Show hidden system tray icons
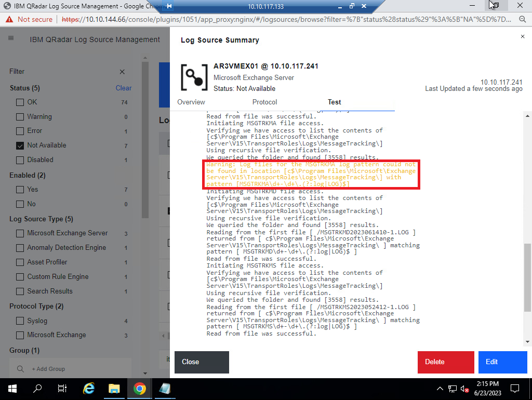The width and height of the screenshot is (532, 400). coord(440,389)
